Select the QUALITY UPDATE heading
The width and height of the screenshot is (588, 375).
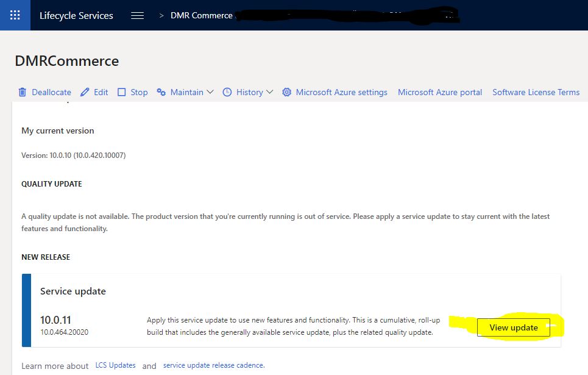click(x=52, y=184)
